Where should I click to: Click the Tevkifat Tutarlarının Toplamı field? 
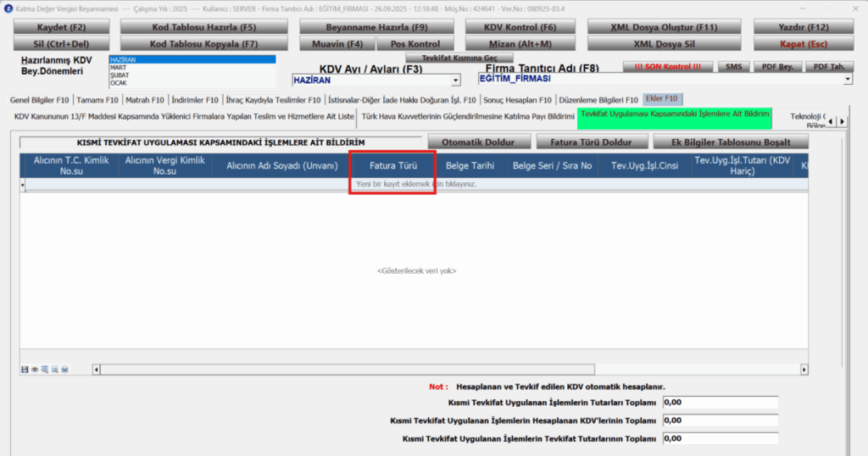(x=721, y=438)
